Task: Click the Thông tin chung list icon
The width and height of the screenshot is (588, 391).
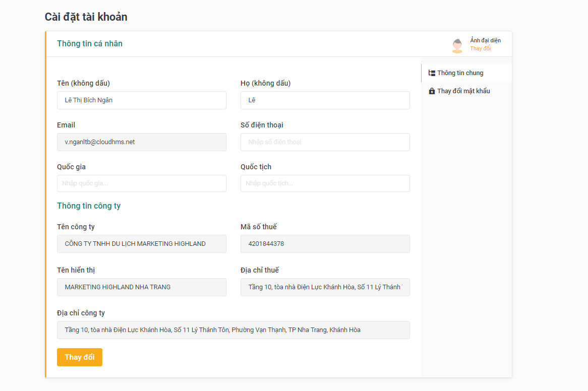Action: click(432, 73)
